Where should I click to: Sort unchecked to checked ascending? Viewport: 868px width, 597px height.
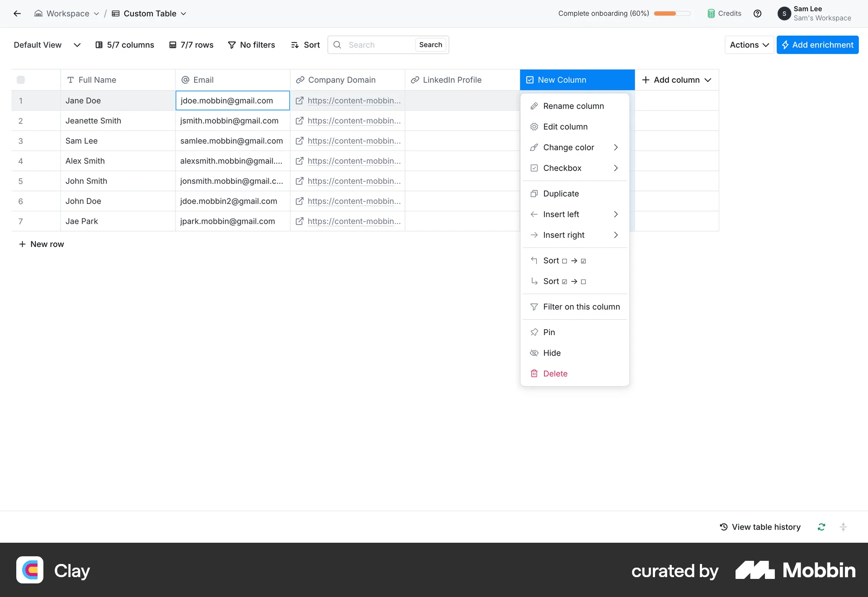(565, 261)
